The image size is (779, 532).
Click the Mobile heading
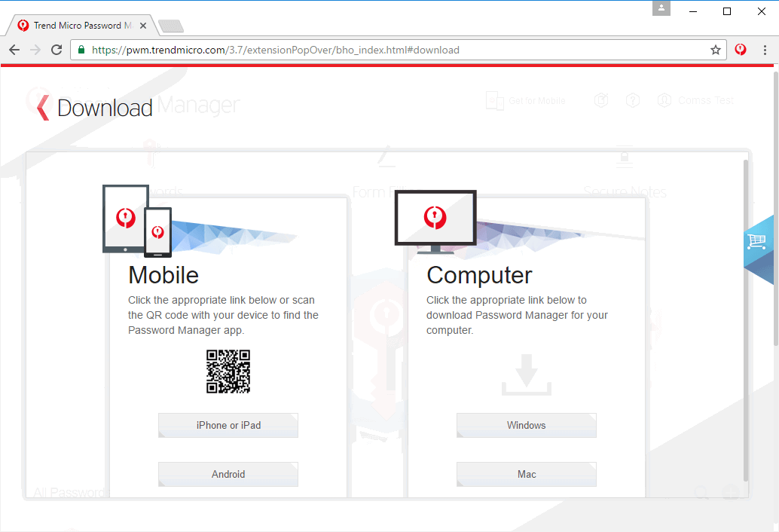(163, 275)
